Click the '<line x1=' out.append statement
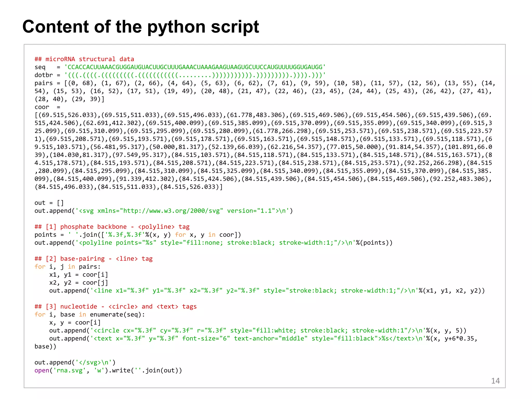The image size is (532, 399). click(x=267, y=291)
